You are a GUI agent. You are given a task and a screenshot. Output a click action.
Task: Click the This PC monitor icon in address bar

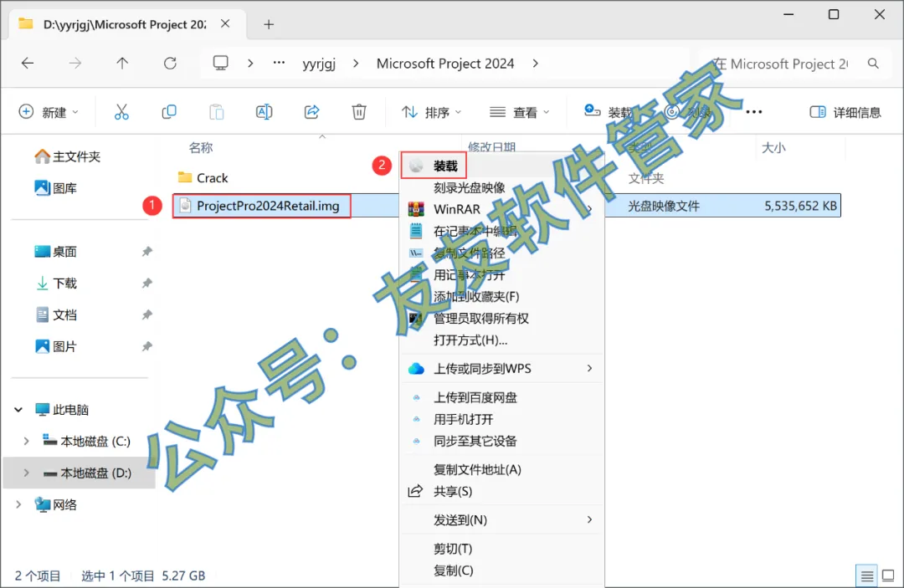[x=221, y=64]
